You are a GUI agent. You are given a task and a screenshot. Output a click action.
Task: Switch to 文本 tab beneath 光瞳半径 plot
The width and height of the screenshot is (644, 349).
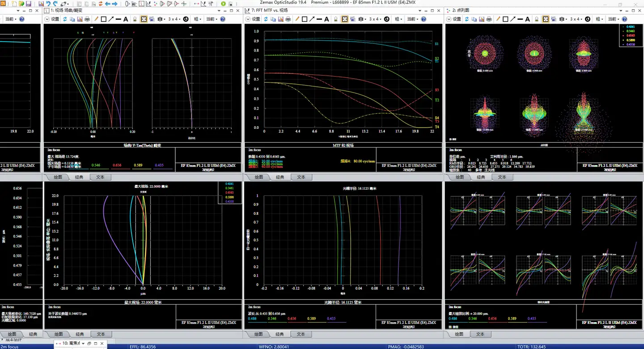301,334
